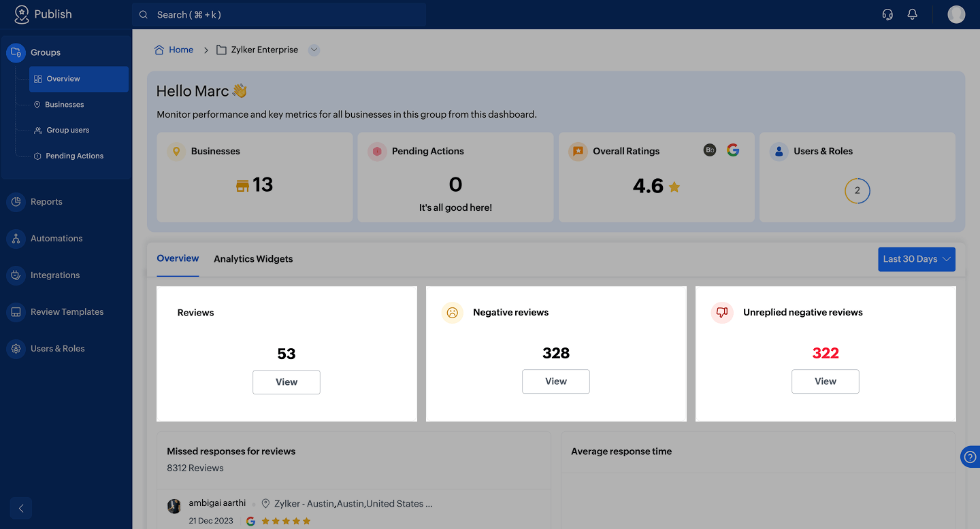Click View under Unreplied negative reviews
The image size is (980, 529).
[825, 381]
